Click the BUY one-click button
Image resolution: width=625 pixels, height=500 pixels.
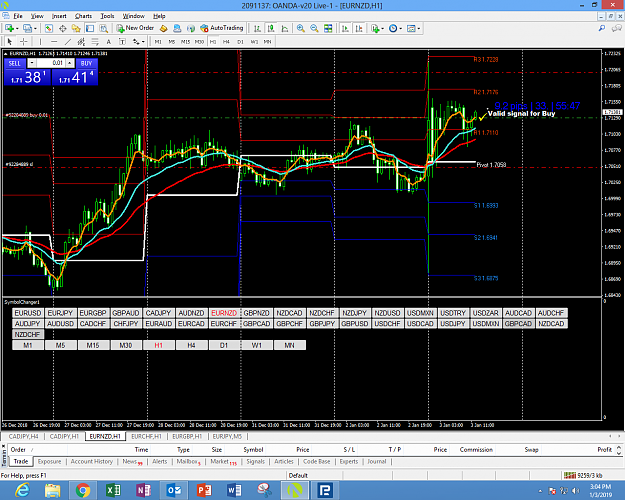tap(86, 63)
